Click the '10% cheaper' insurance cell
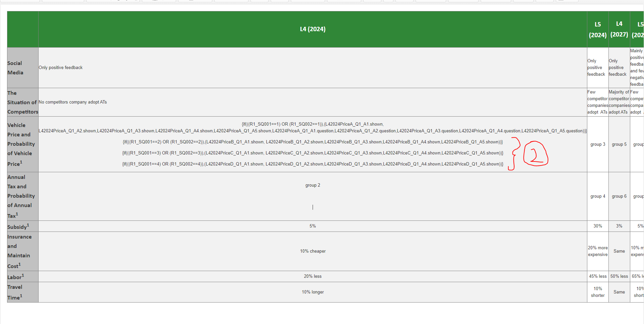 tap(312, 251)
